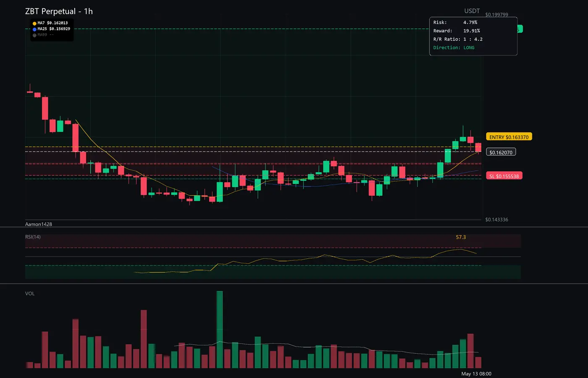
Task: Select the $0.162070 current price tag
Action: (501, 152)
